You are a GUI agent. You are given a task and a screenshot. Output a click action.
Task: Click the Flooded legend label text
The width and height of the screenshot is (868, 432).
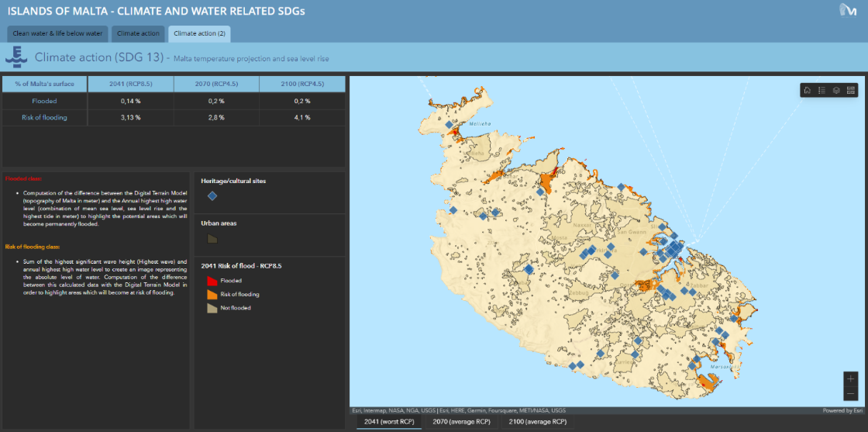[x=231, y=281]
